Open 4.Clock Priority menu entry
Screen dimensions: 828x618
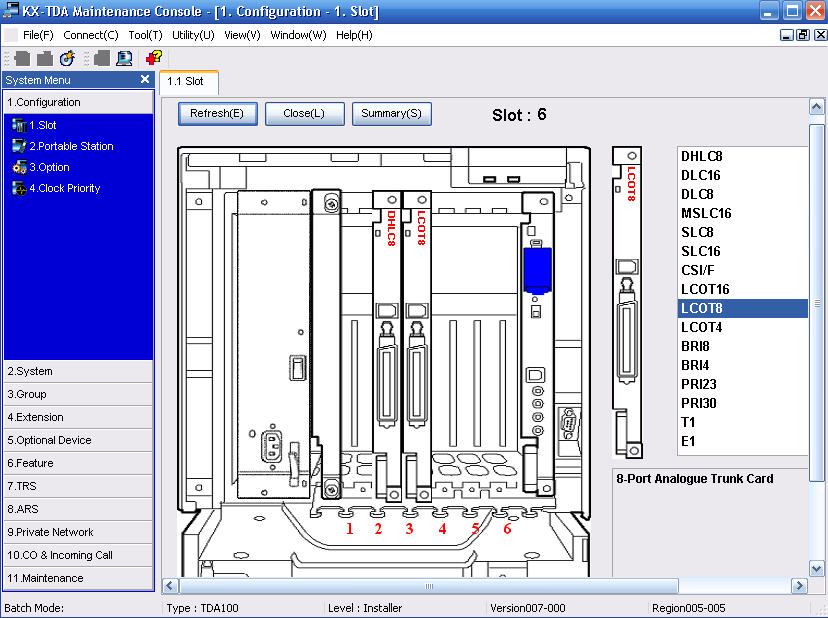[x=56, y=189]
